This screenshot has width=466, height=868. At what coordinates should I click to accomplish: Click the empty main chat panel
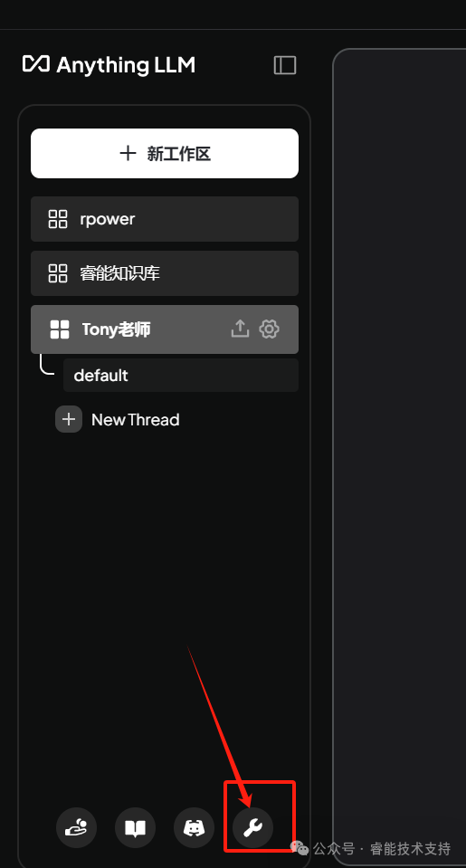[x=400, y=457]
